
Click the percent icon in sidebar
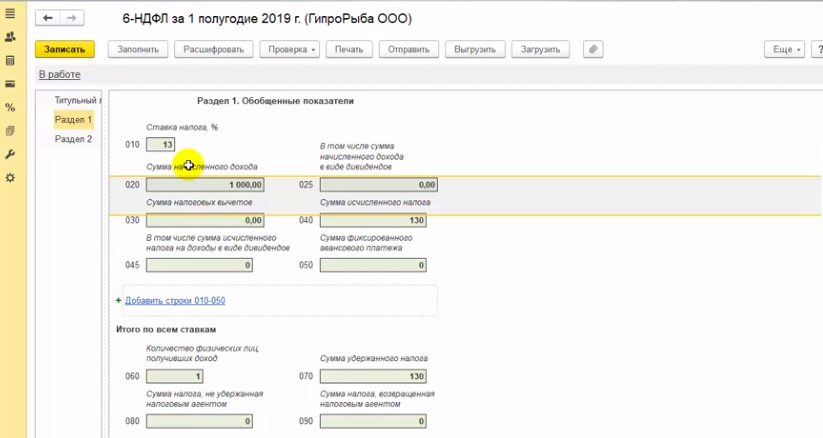tap(10, 107)
